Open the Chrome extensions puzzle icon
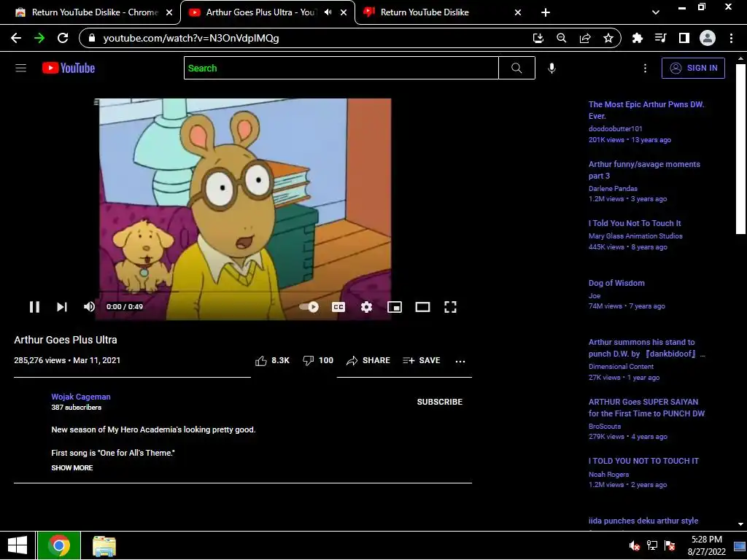 pyautogui.click(x=638, y=38)
